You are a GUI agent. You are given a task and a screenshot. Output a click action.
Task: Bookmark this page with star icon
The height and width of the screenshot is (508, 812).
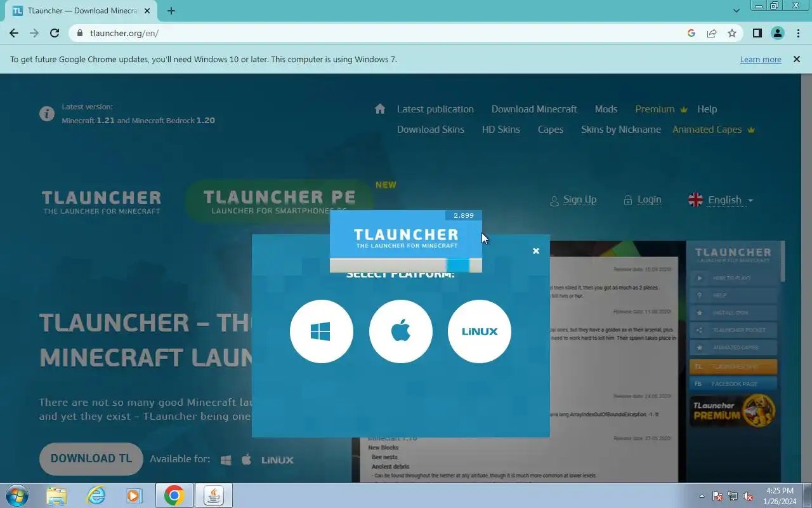point(732,33)
